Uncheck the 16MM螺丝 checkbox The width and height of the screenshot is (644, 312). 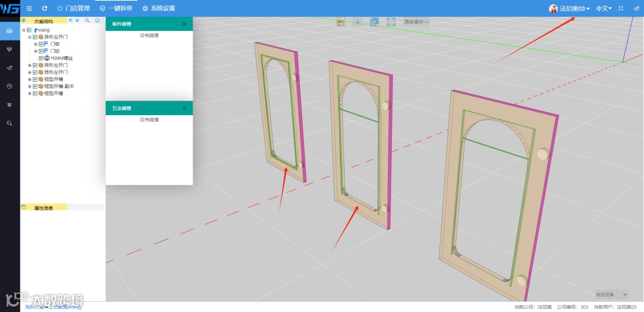(x=41, y=58)
